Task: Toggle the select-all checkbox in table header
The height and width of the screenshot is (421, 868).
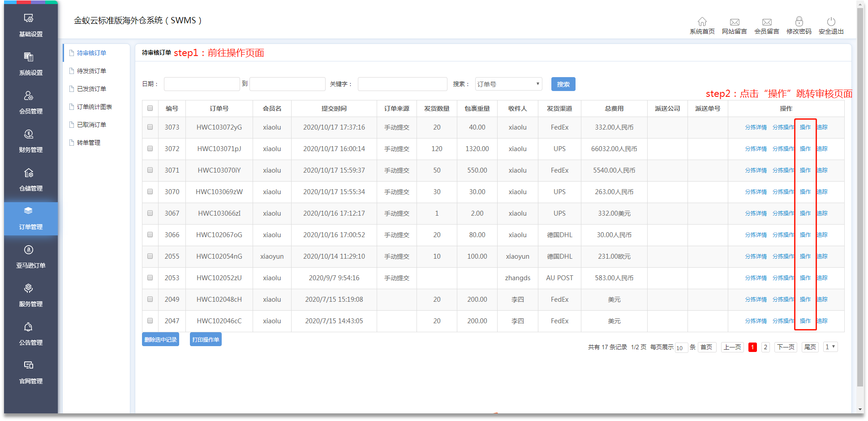Action: click(150, 108)
